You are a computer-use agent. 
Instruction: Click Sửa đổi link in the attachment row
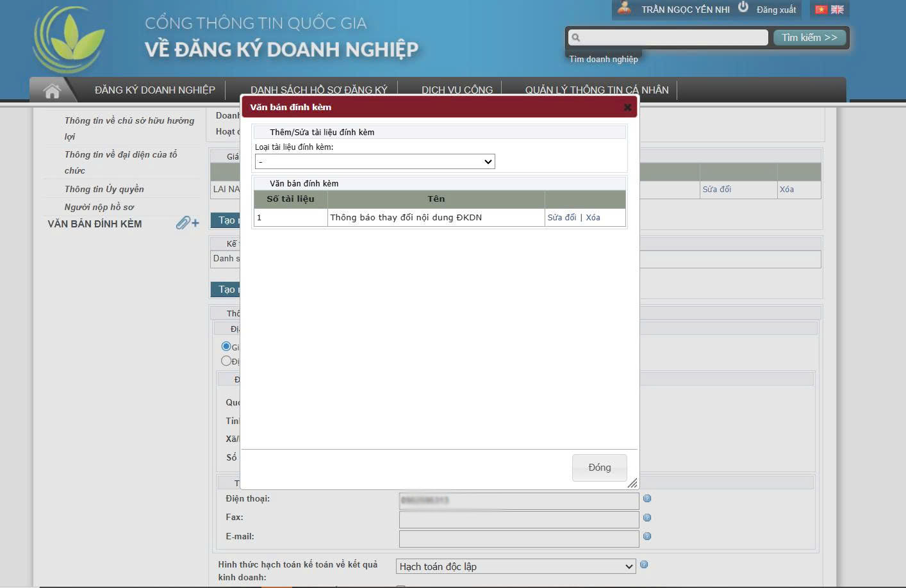point(561,218)
